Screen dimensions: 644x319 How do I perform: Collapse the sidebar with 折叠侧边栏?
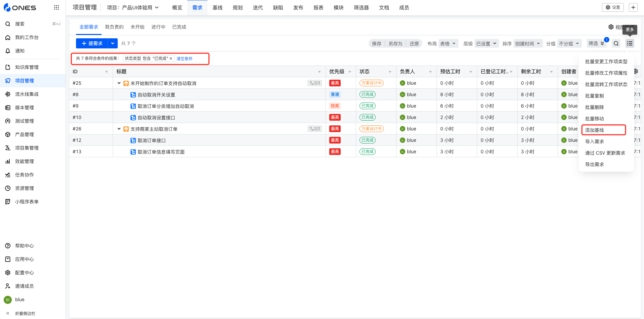coord(25,313)
